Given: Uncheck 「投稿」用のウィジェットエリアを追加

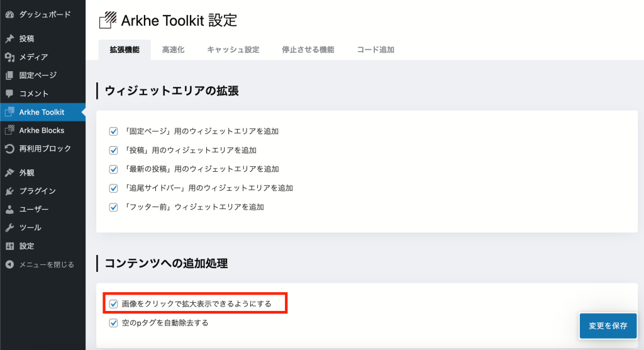Looking at the screenshot, I should pyautogui.click(x=113, y=150).
